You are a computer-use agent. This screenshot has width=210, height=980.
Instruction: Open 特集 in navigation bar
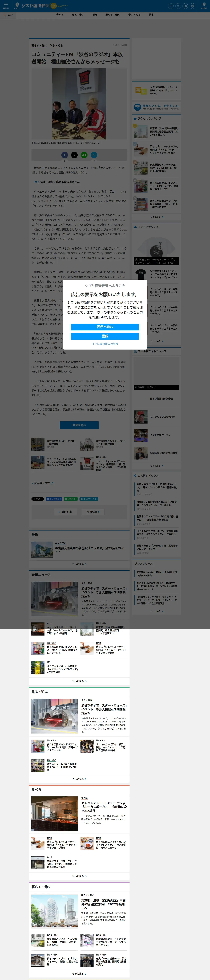tap(151, 15)
